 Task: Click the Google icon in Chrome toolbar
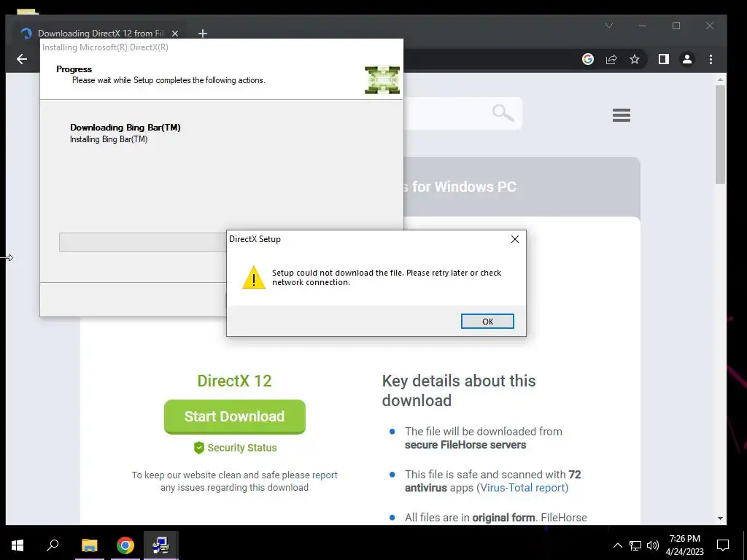588,59
